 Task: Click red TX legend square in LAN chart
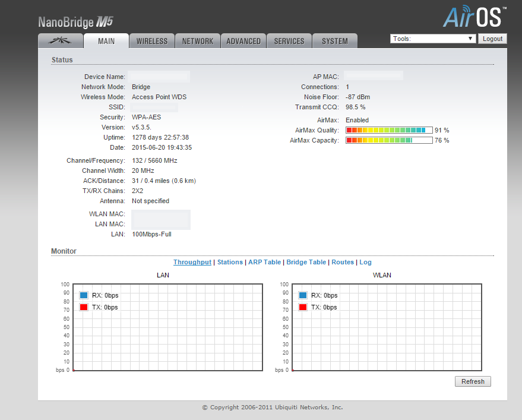click(84, 307)
